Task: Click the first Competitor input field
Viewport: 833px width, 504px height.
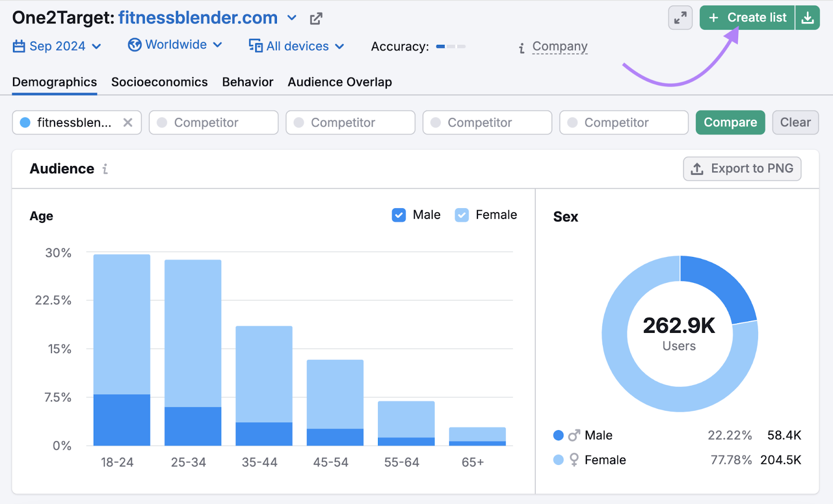Action: coord(213,123)
